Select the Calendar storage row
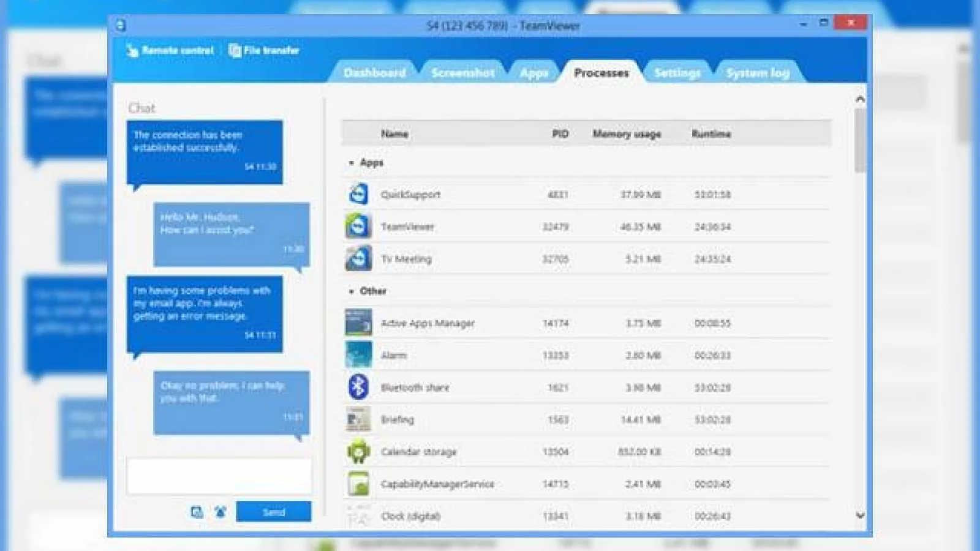 click(x=587, y=451)
